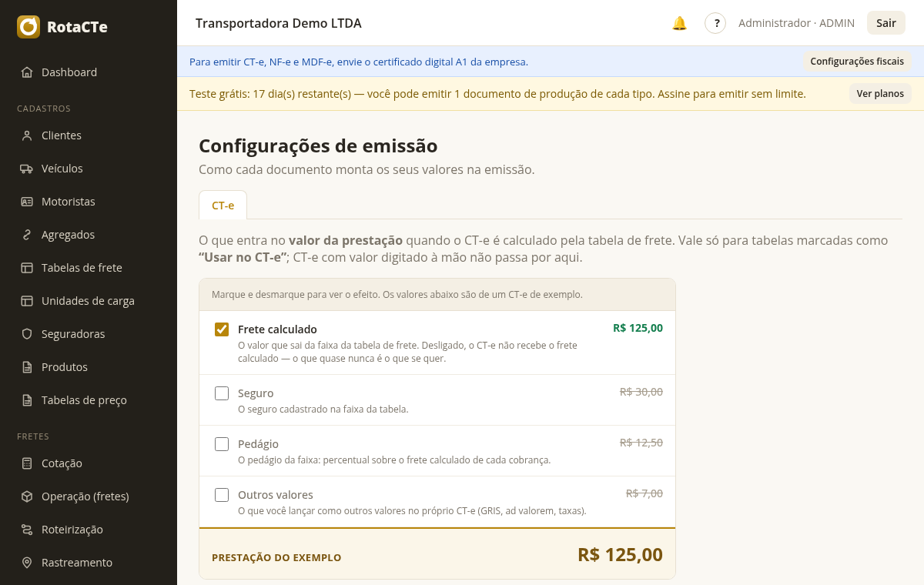
Task: Open Rastreamento via its location pin icon
Action: point(27,563)
